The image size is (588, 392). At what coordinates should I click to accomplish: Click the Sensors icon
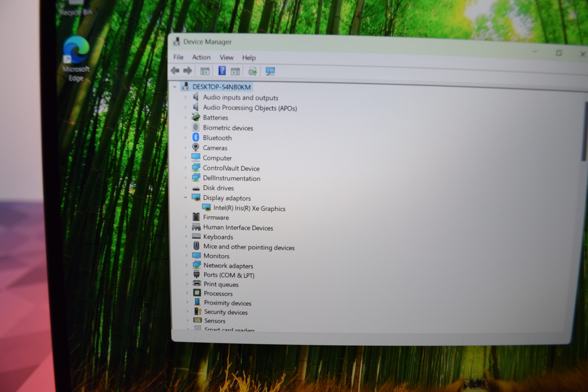point(198,320)
